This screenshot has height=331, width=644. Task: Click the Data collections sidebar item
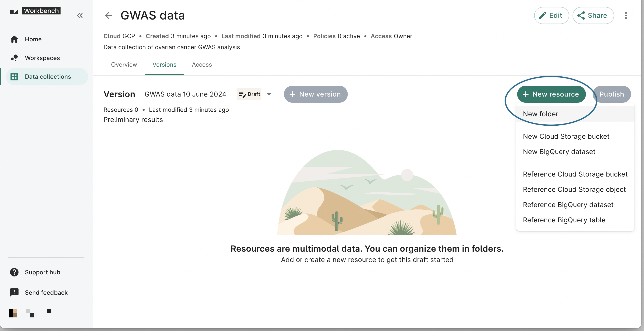coord(48,76)
